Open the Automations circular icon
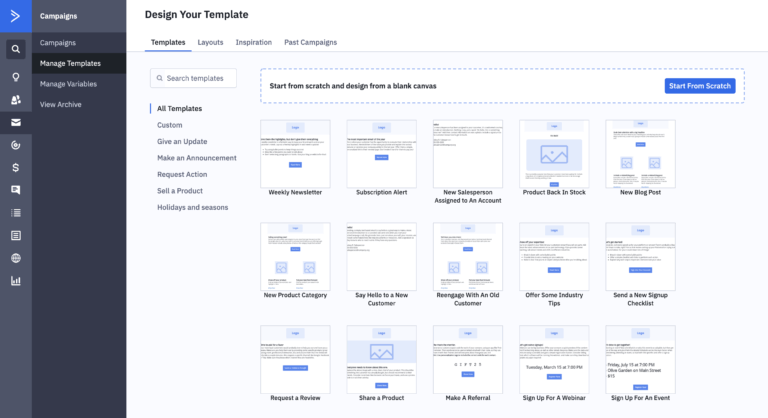The height and width of the screenshot is (418, 768). click(x=16, y=145)
